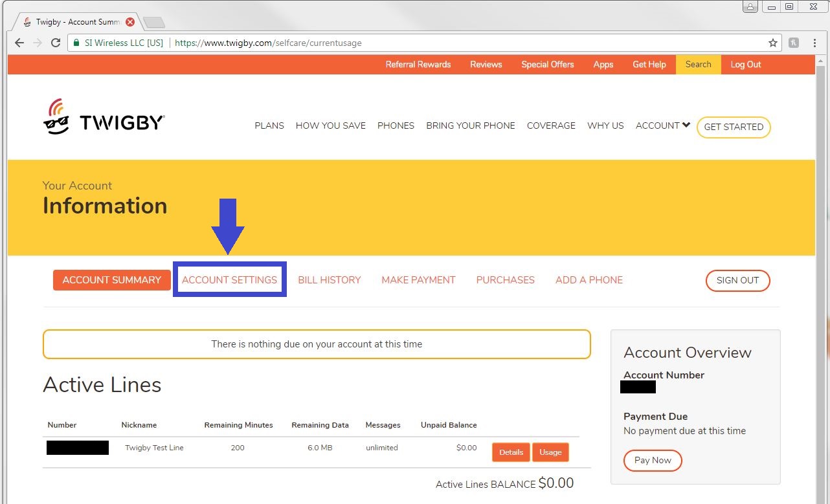
Task: Click the green padlock security icon
Action: [77, 43]
